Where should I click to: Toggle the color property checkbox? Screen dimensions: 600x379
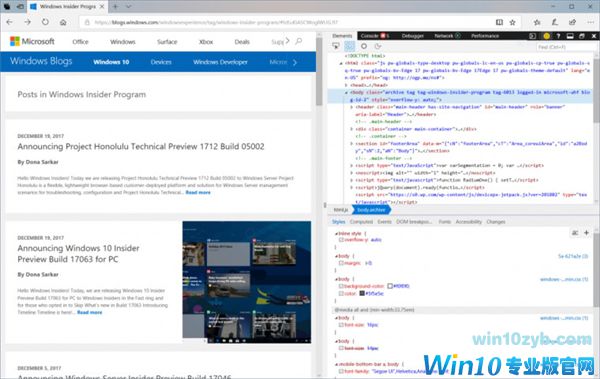pyautogui.click(x=341, y=293)
